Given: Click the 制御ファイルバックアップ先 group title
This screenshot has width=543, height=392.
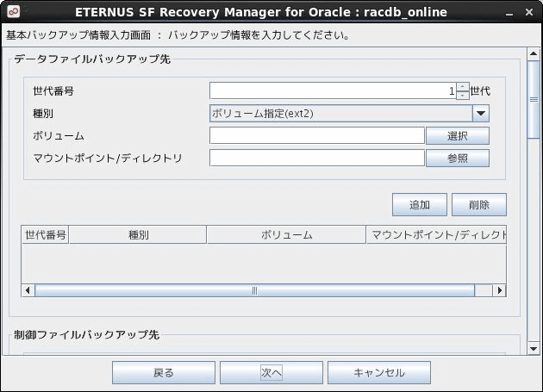Looking at the screenshot, I should click(x=86, y=334).
